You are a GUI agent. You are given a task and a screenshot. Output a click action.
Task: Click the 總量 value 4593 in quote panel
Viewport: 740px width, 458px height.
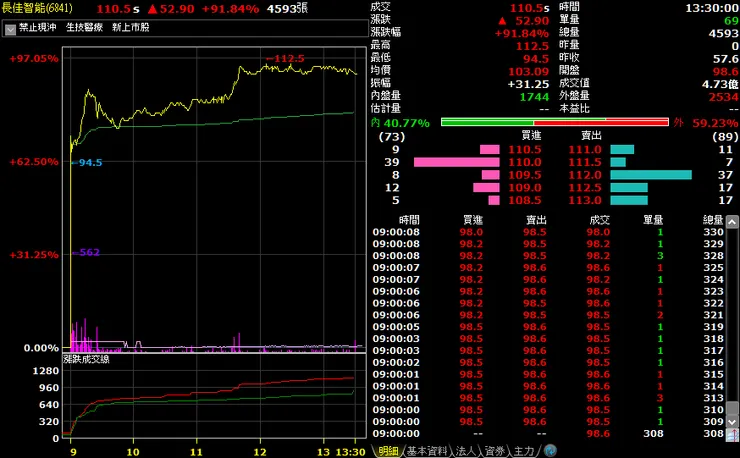pyautogui.click(x=723, y=34)
